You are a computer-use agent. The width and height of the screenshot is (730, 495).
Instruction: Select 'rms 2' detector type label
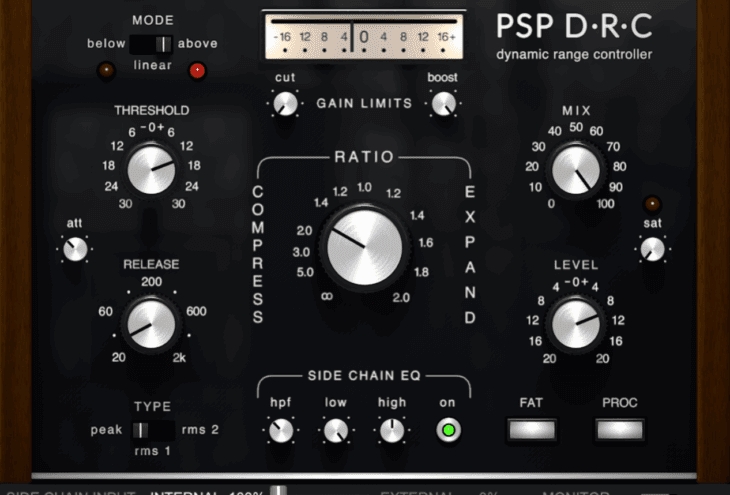coord(200,429)
